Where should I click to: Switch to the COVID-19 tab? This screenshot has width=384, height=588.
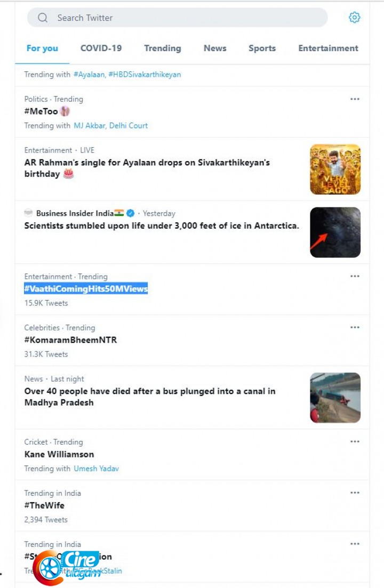(101, 48)
